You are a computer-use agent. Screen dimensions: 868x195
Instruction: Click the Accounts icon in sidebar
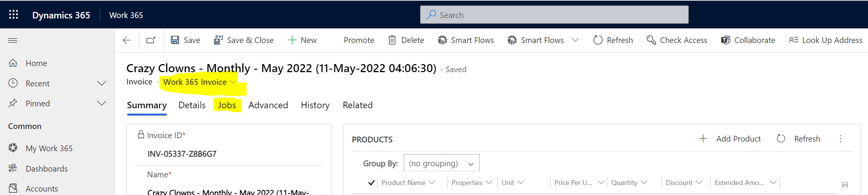coord(13,188)
